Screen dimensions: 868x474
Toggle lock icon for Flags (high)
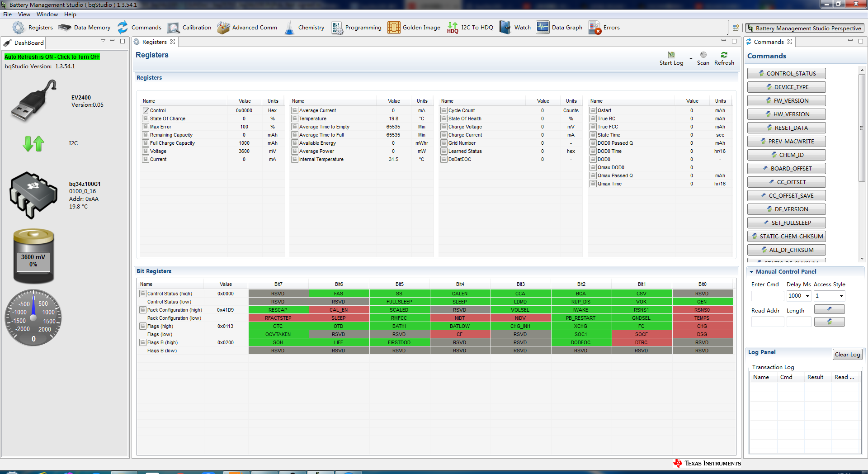pyautogui.click(x=143, y=326)
